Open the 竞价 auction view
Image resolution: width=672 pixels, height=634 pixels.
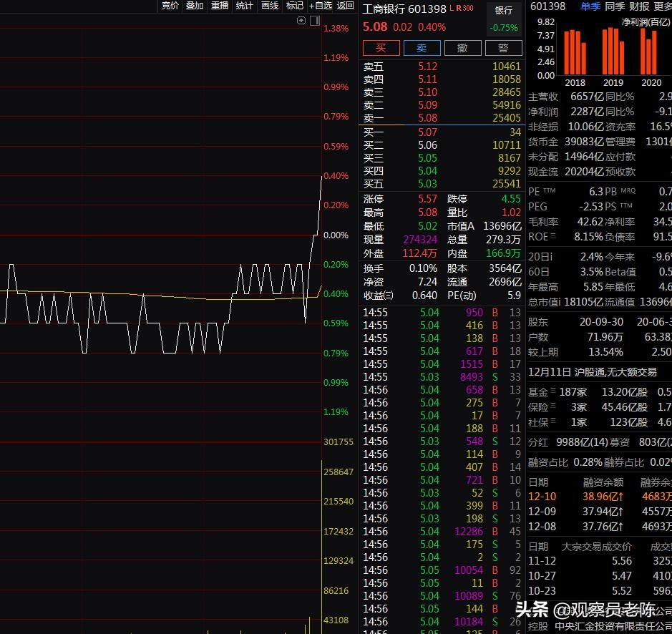point(170,6)
